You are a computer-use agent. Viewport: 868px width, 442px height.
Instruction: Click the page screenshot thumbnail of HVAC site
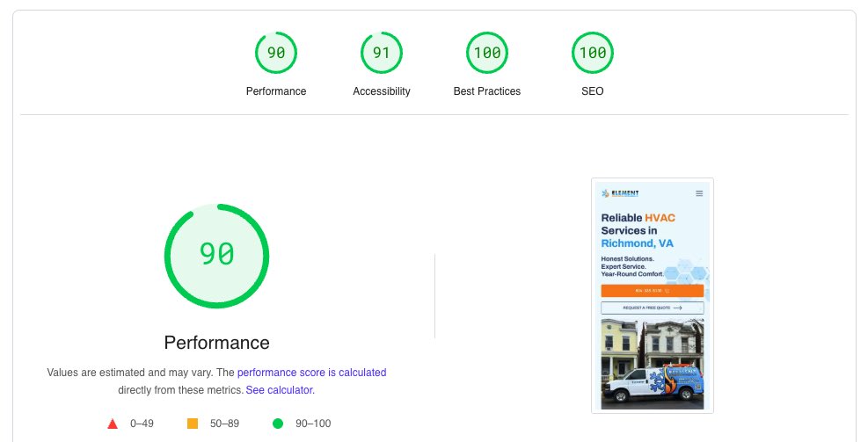coord(653,295)
